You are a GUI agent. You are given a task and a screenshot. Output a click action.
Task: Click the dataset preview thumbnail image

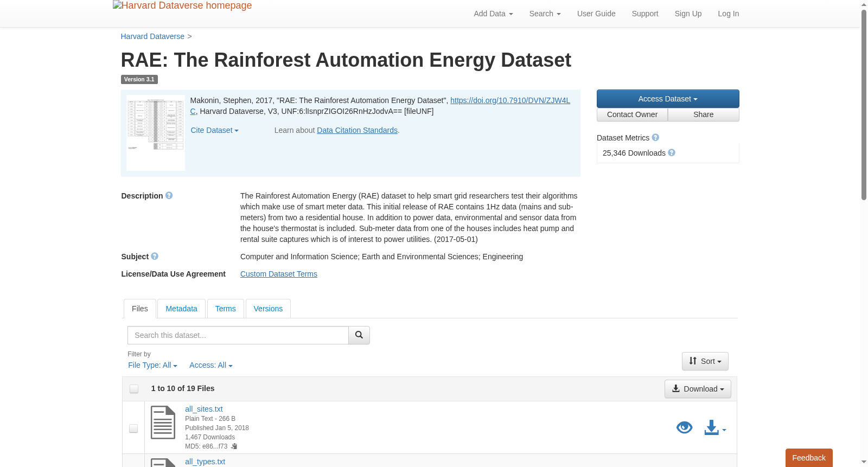click(x=156, y=133)
